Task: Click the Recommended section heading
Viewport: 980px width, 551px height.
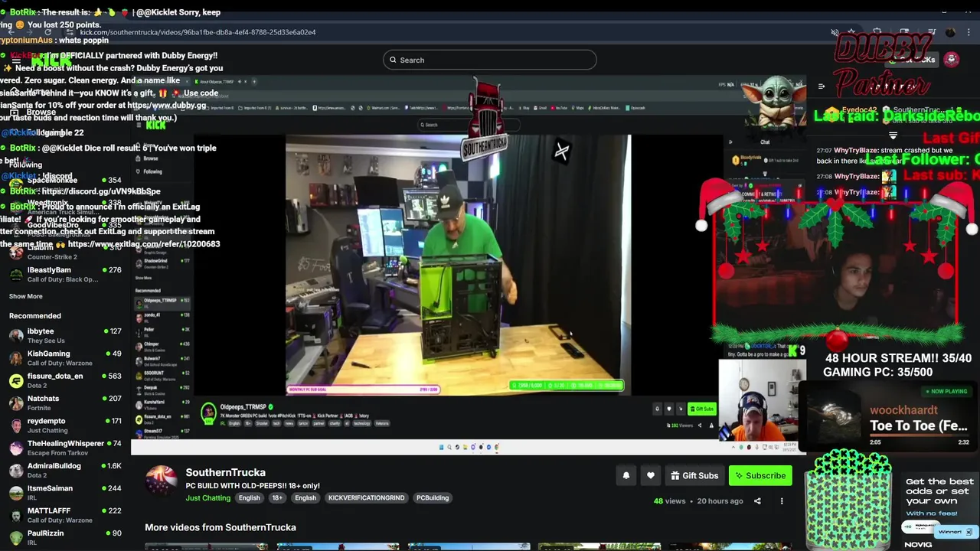Action: [x=35, y=315]
